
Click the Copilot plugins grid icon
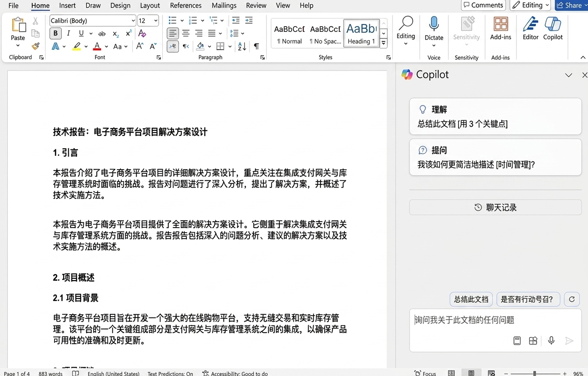(533, 341)
